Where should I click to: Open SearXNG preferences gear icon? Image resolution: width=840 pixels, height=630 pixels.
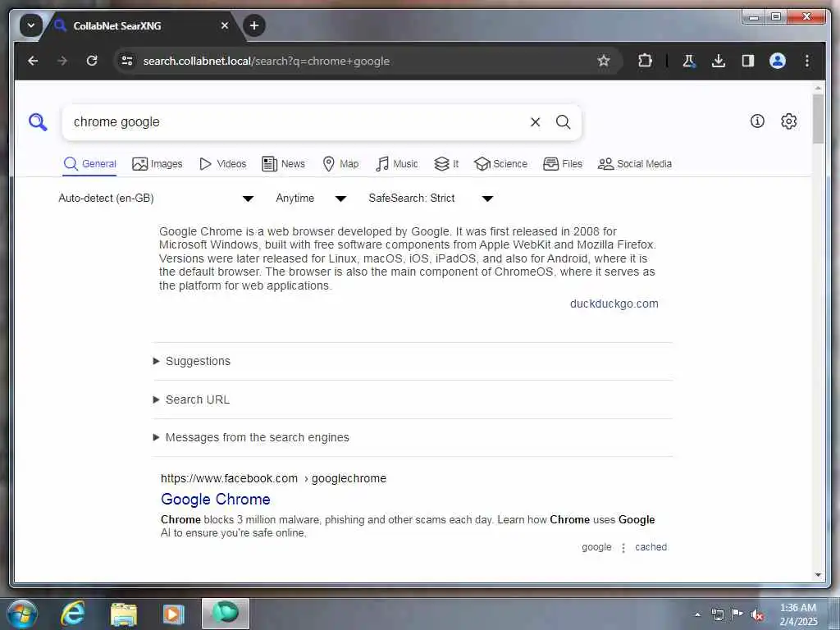click(x=788, y=121)
